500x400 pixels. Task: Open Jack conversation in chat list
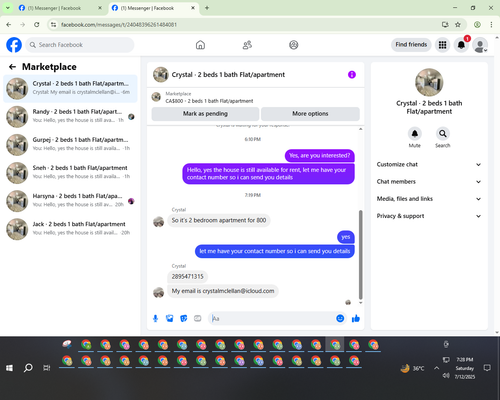coord(70,229)
